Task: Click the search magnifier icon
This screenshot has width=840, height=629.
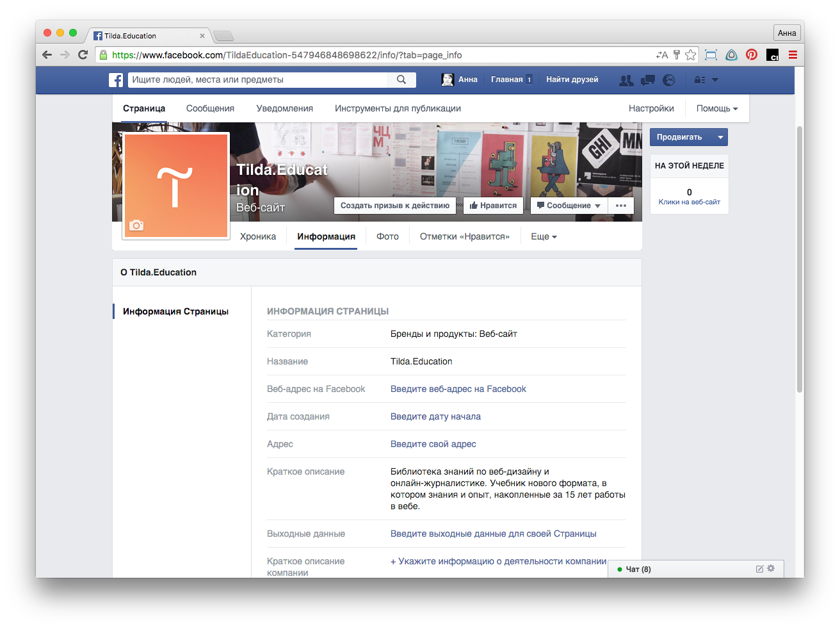Action: (x=401, y=80)
